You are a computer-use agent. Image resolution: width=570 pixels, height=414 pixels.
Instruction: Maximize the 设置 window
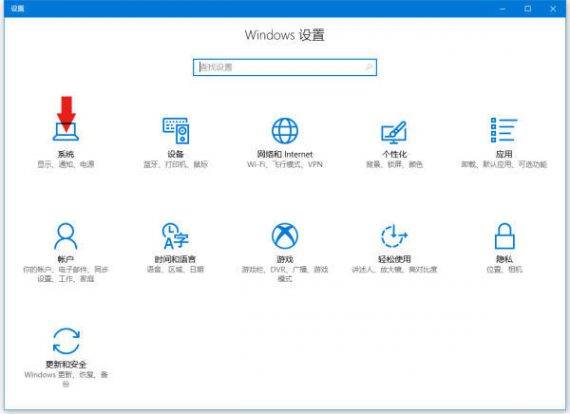528,8
